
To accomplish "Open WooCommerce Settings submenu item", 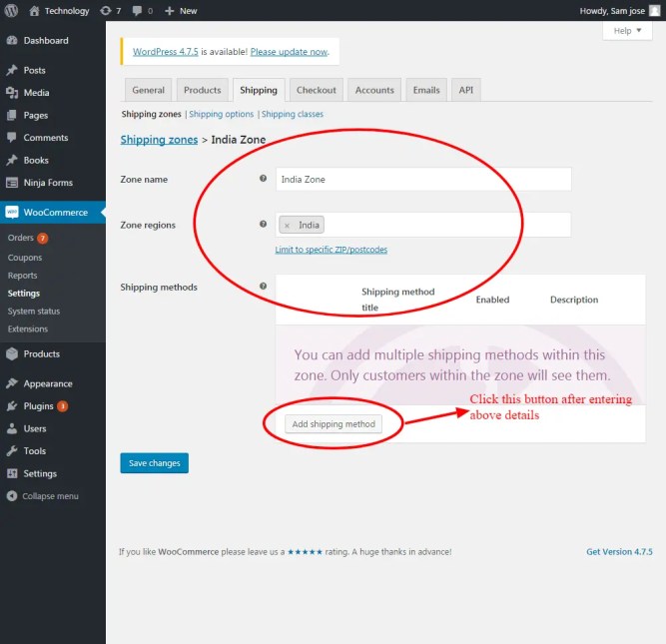I will pyautogui.click(x=24, y=294).
